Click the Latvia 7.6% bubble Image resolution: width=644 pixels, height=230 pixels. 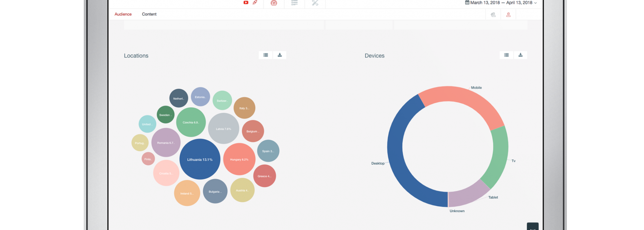223,129
